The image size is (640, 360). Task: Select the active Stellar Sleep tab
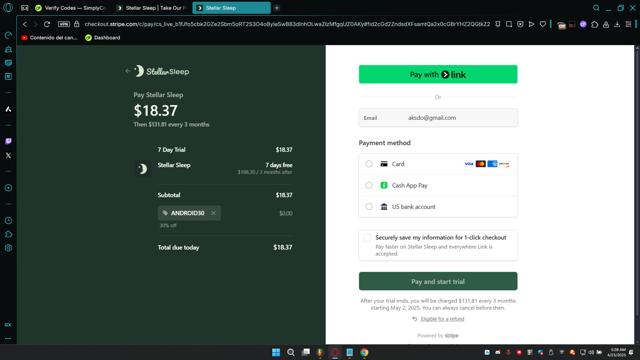(231, 8)
